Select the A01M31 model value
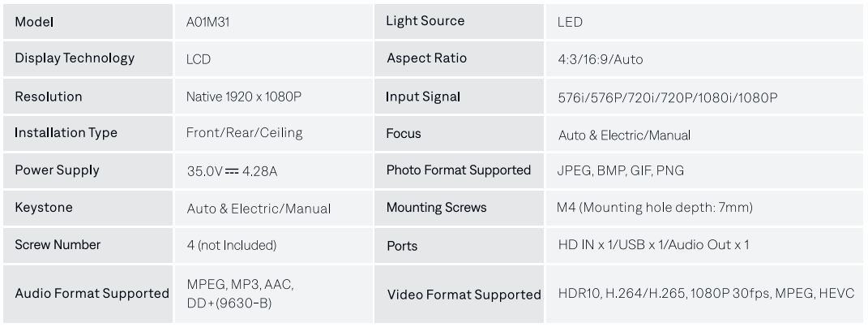This screenshot has height=327, width=868. coord(213,23)
